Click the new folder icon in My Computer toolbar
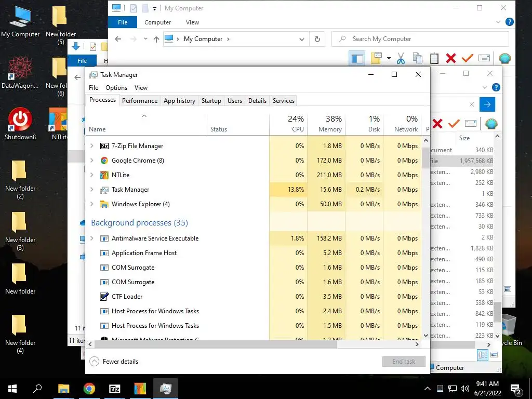The image size is (532, 399). (376, 58)
